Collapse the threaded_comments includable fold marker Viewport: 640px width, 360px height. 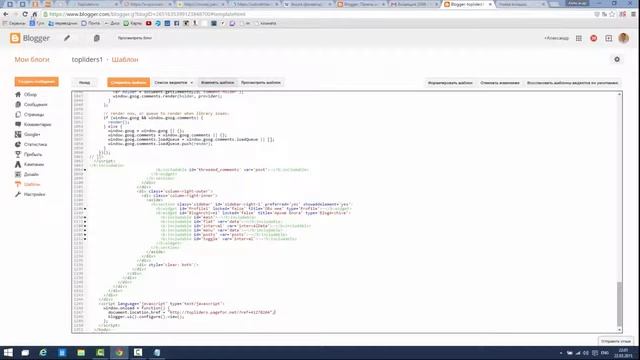[85, 169]
